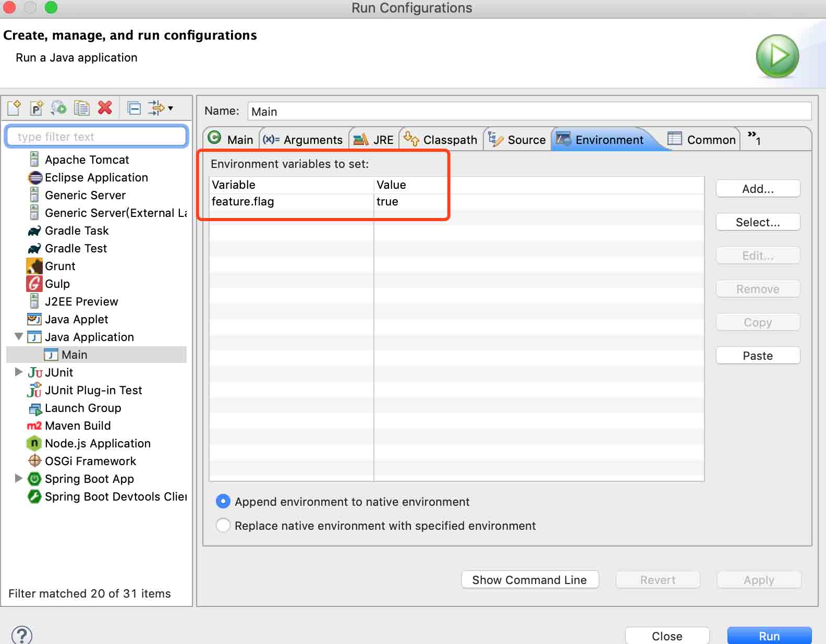Screen dimensions: 826x644
Task: Click New launch configuration icon
Action: click(x=14, y=108)
